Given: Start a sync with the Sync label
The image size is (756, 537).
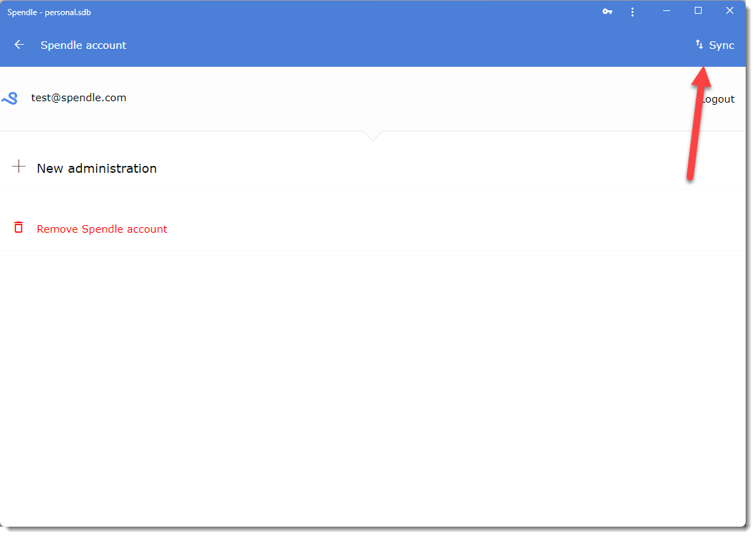Looking at the screenshot, I should (722, 45).
